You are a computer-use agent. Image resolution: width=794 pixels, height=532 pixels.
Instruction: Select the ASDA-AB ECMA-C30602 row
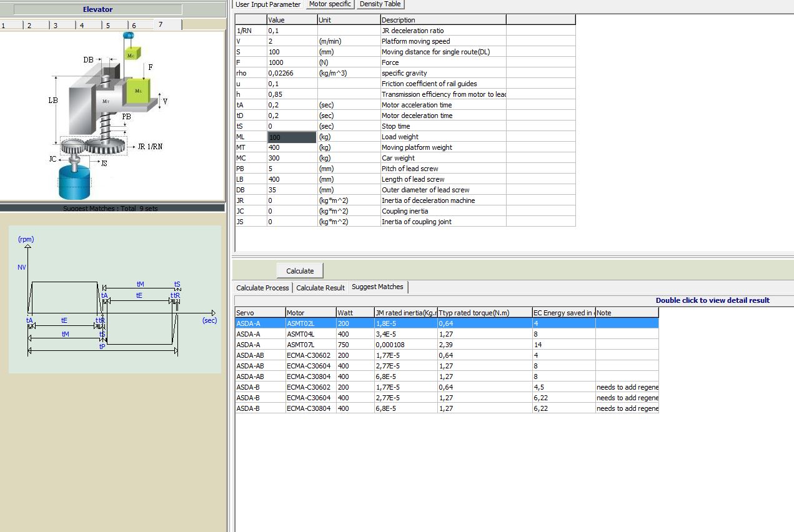[447, 355]
